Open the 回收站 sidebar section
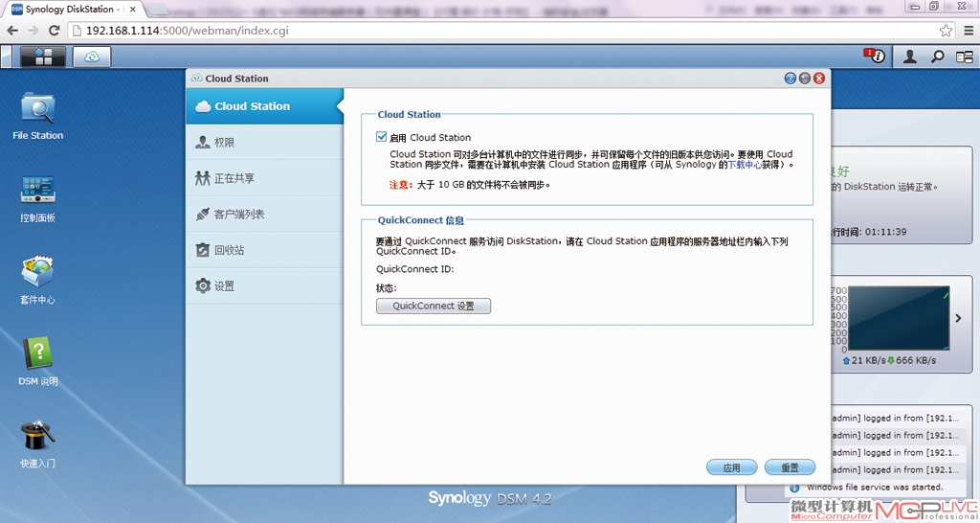The width and height of the screenshot is (980, 523). tap(265, 250)
